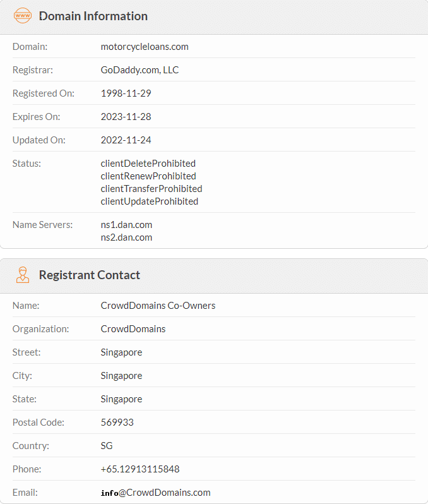
Task: Select organization value CrowdDomains
Action: 133,329
